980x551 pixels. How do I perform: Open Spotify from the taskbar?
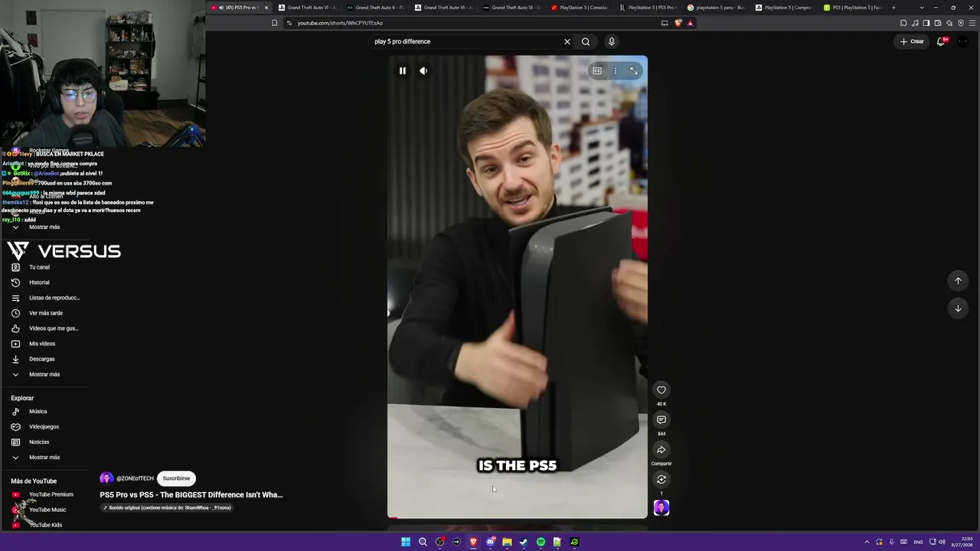click(x=541, y=543)
